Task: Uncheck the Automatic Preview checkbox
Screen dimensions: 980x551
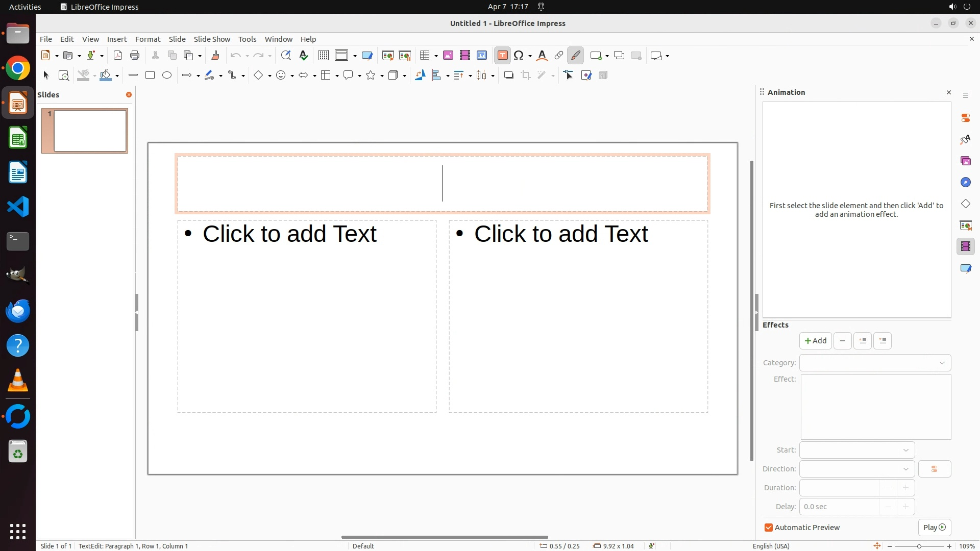Action: [769, 528]
